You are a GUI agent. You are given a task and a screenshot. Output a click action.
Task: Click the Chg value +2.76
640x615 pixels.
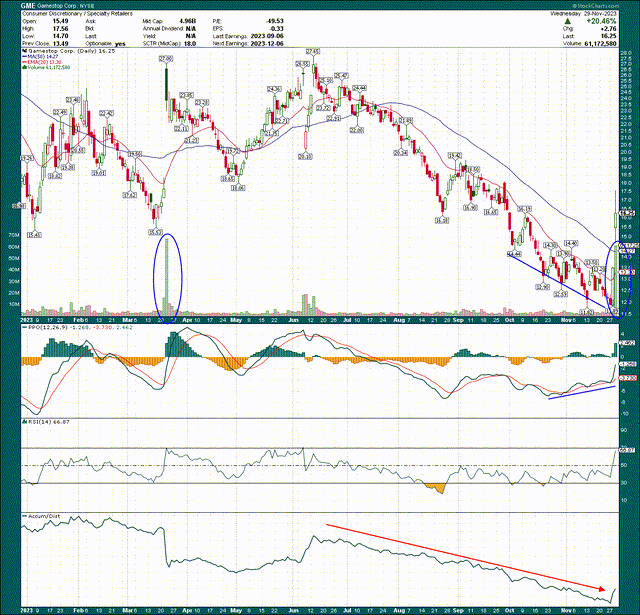[609, 29]
